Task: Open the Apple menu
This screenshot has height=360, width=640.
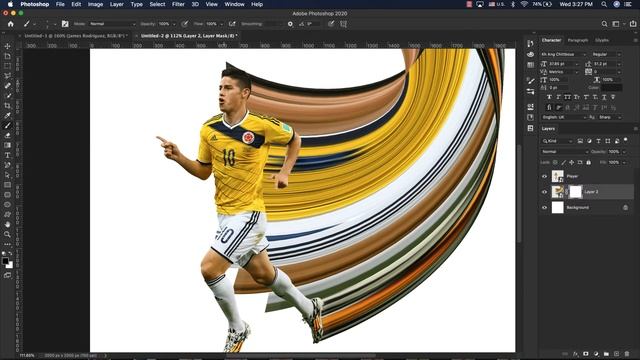Action: (10, 4)
